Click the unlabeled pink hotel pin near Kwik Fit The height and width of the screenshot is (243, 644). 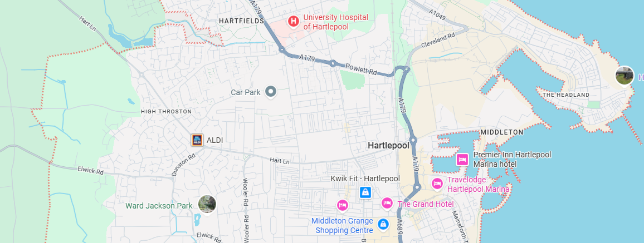point(342,205)
